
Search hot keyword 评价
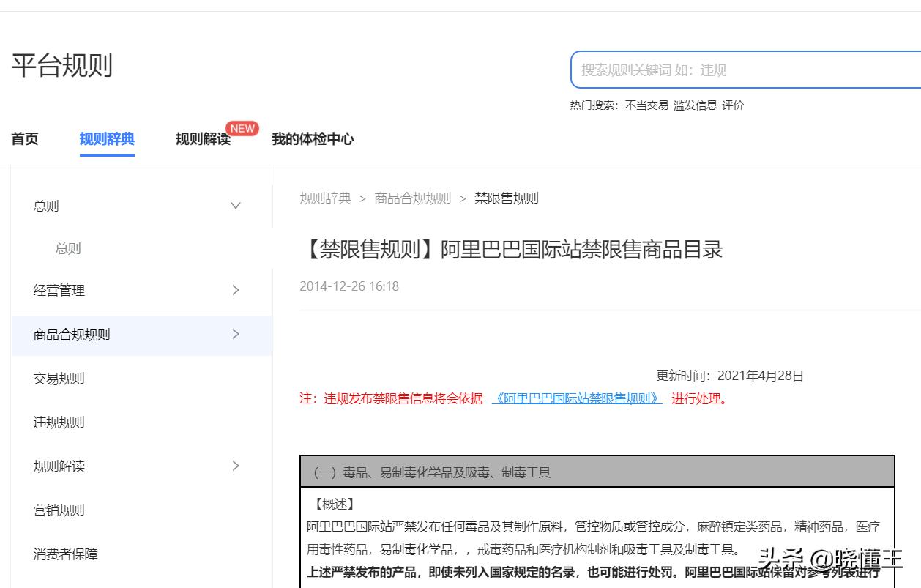coord(734,105)
